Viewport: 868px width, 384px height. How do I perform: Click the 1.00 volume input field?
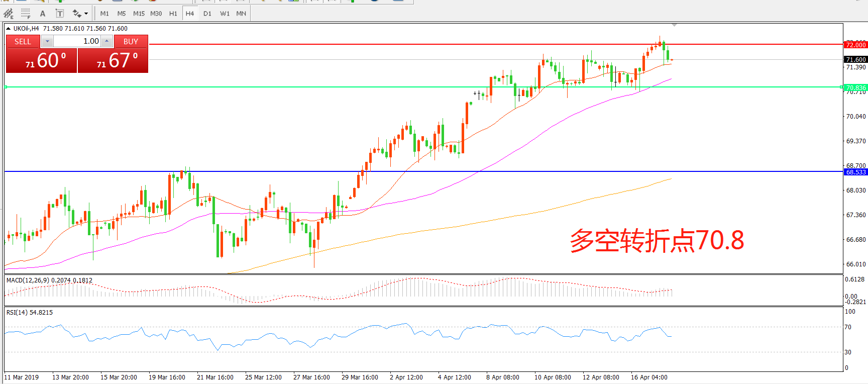77,41
